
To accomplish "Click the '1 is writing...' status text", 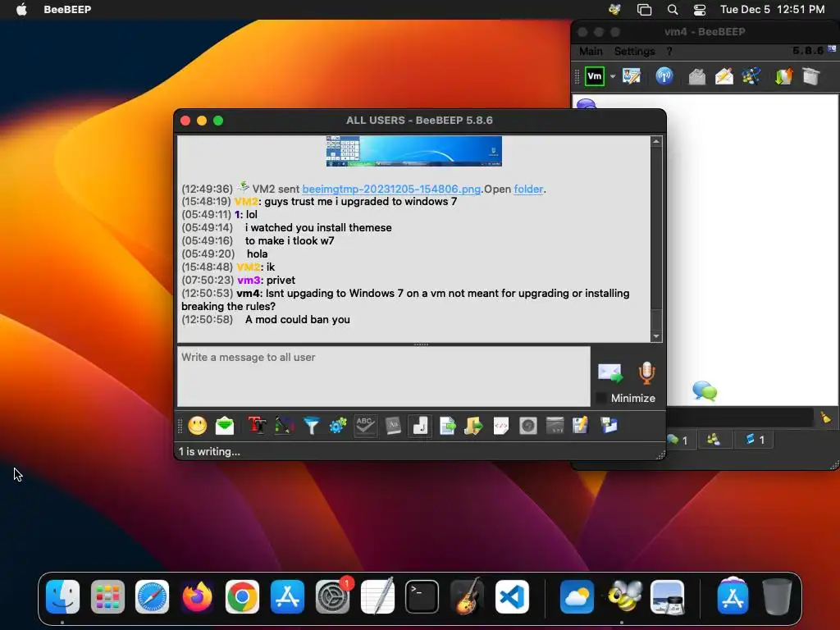I will point(209,452).
